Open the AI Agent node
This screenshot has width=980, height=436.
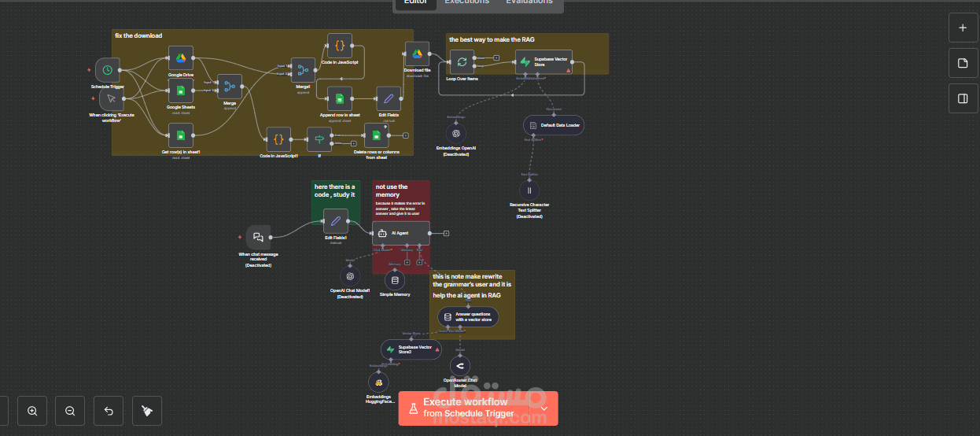coord(401,233)
